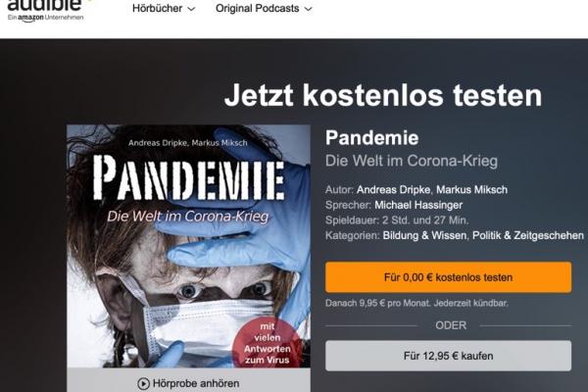Open author Markus Miksch link
588x392 pixels.
point(471,190)
